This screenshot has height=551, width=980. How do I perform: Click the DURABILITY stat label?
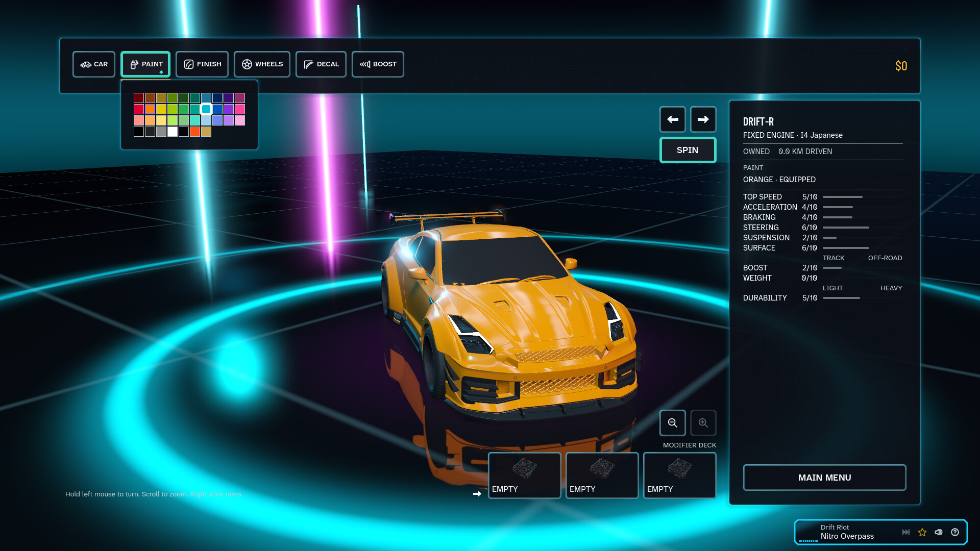765,298
